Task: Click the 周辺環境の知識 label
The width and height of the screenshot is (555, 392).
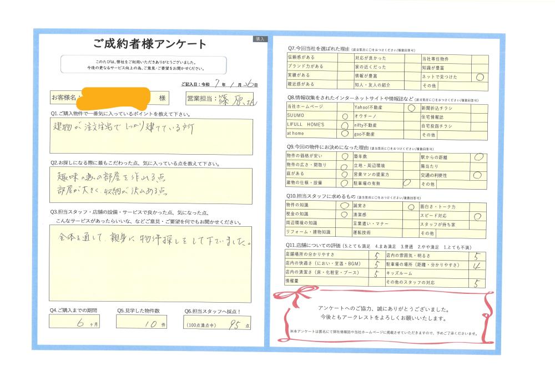Action: coord(301,223)
